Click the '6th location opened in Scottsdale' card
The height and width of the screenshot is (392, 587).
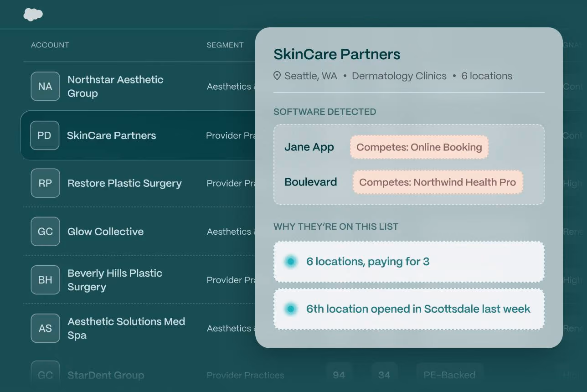(x=409, y=309)
